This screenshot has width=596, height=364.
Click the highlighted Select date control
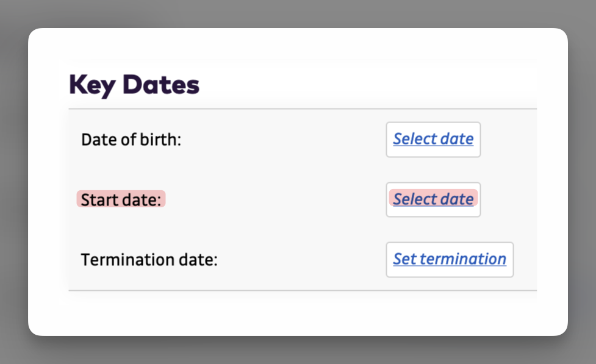433,199
